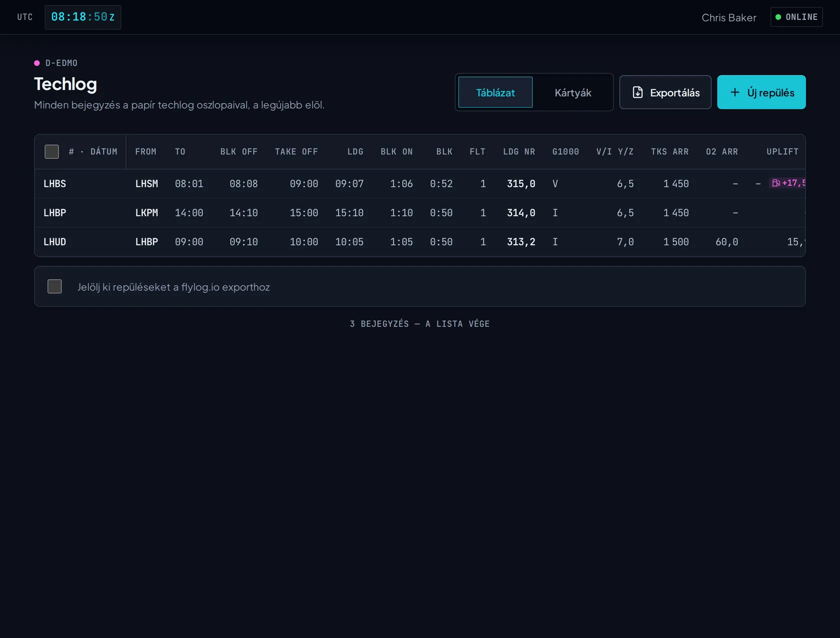Click the FROM column header
This screenshot has width=840, height=638.
coord(145,151)
